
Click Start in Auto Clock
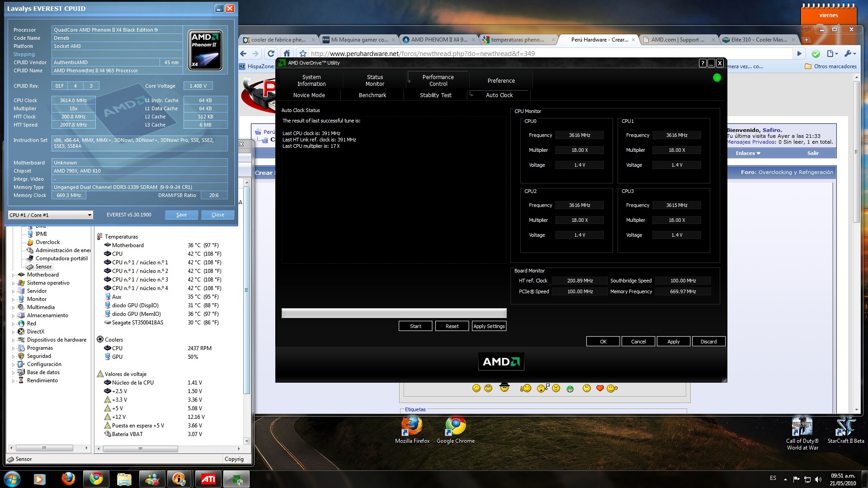415,326
